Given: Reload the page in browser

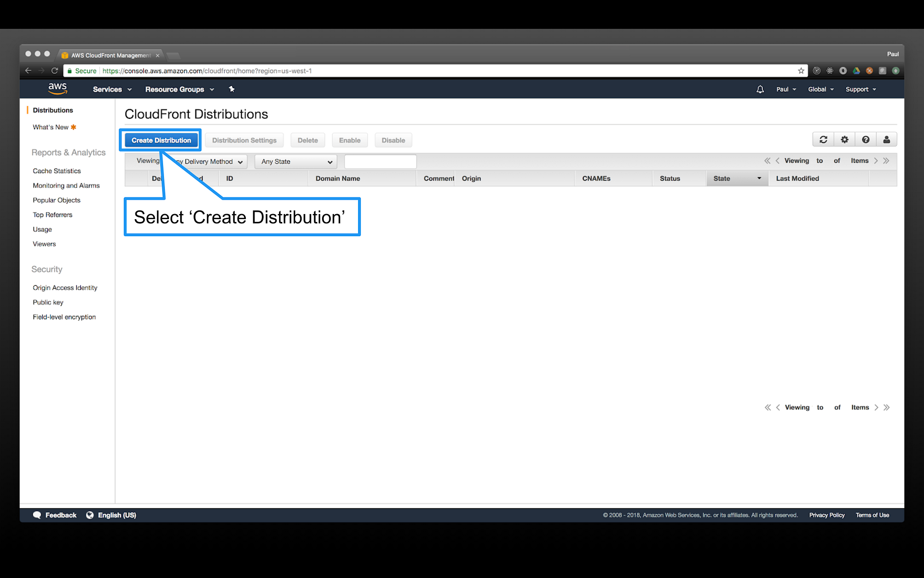Looking at the screenshot, I should click(55, 71).
